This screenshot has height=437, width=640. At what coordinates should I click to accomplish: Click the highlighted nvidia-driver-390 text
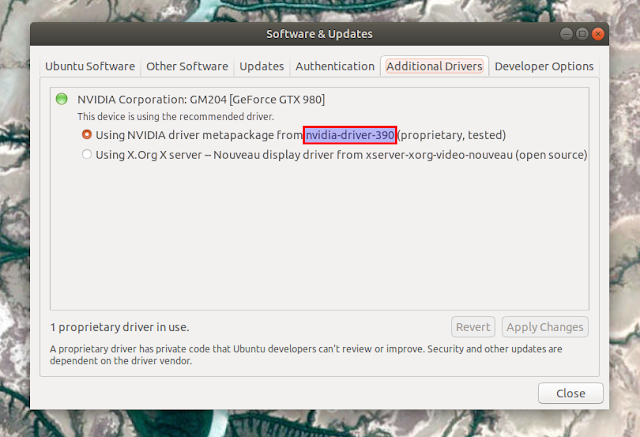coord(351,135)
